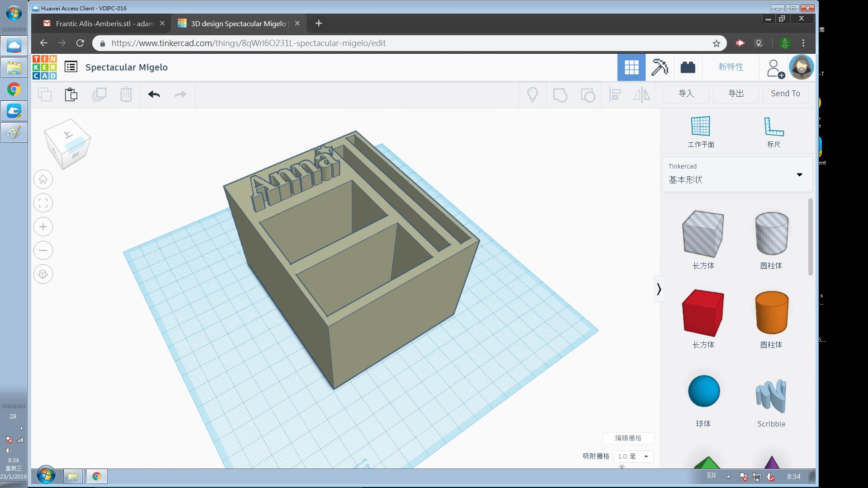Toggle Show All lightbulb icon

533,94
